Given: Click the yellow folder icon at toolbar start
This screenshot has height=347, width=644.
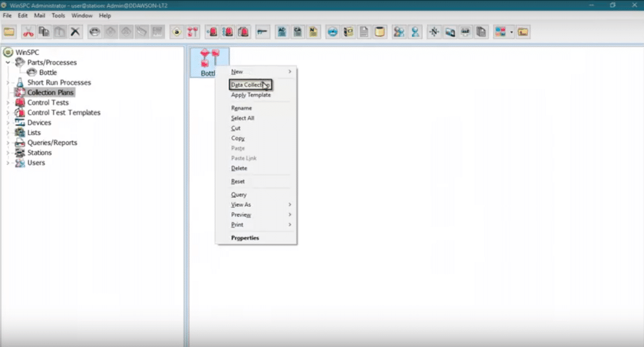Looking at the screenshot, I should click(9, 32).
